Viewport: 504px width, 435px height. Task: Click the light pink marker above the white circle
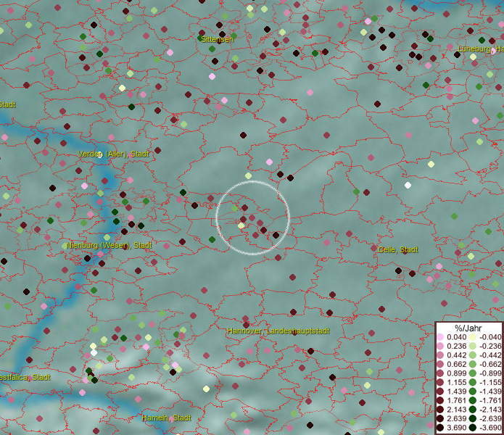pos(269,162)
